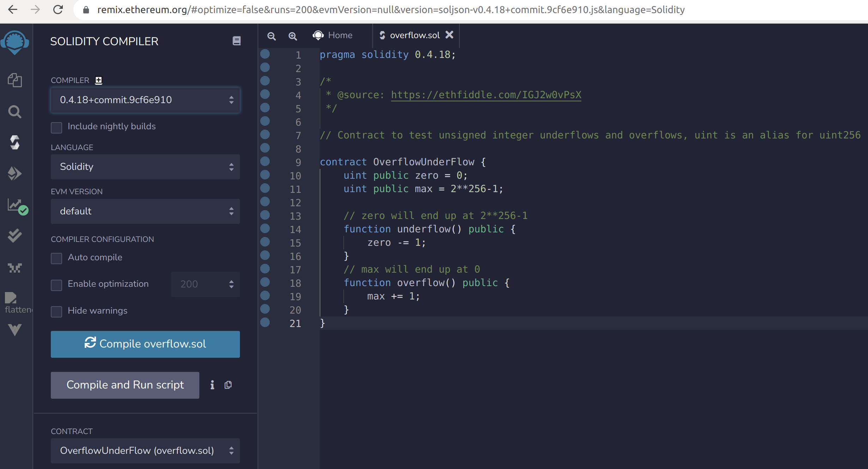This screenshot has height=469, width=868.
Task: Open Deploy & Run Transactions sidebar icon
Action: tap(14, 173)
